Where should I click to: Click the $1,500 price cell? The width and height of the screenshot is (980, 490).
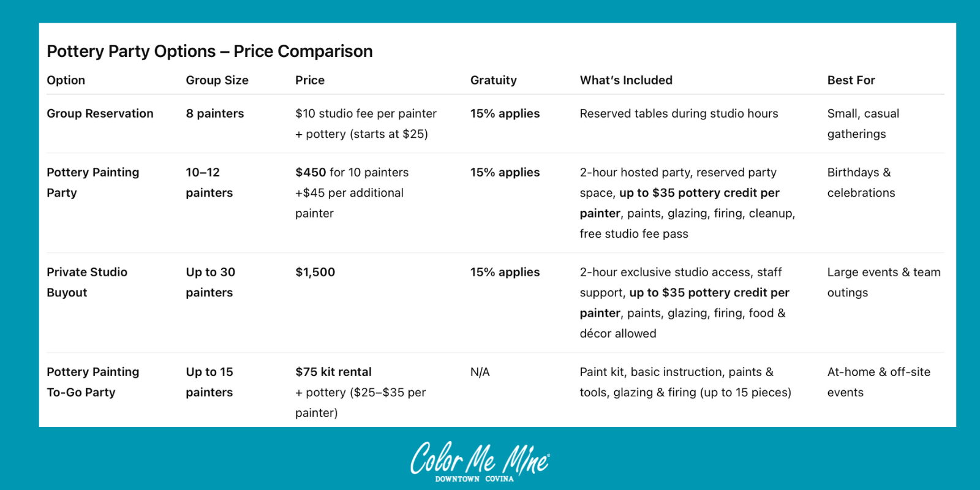click(x=315, y=272)
